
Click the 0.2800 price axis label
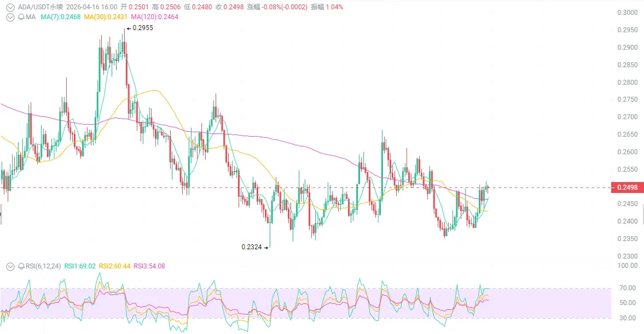(628, 82)
